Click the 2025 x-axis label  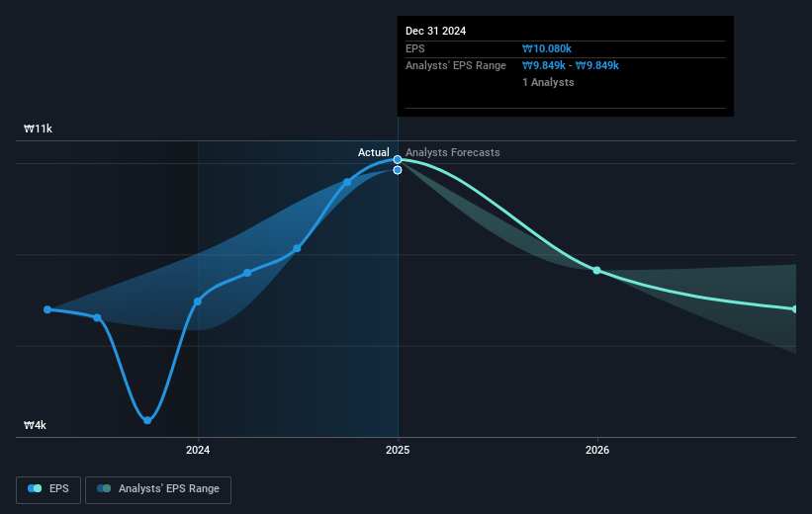coord(398,450)
